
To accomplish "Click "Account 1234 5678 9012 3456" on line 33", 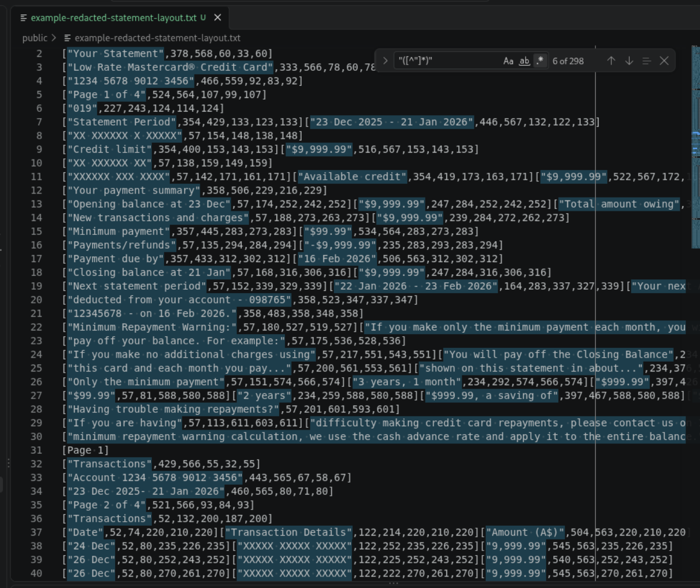I will [x=155, y=478].
